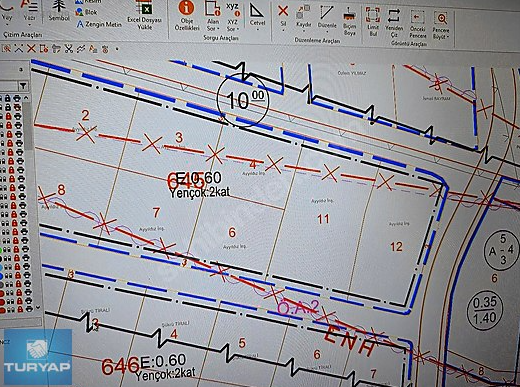Click the green layer color dot

coord(1,250)
